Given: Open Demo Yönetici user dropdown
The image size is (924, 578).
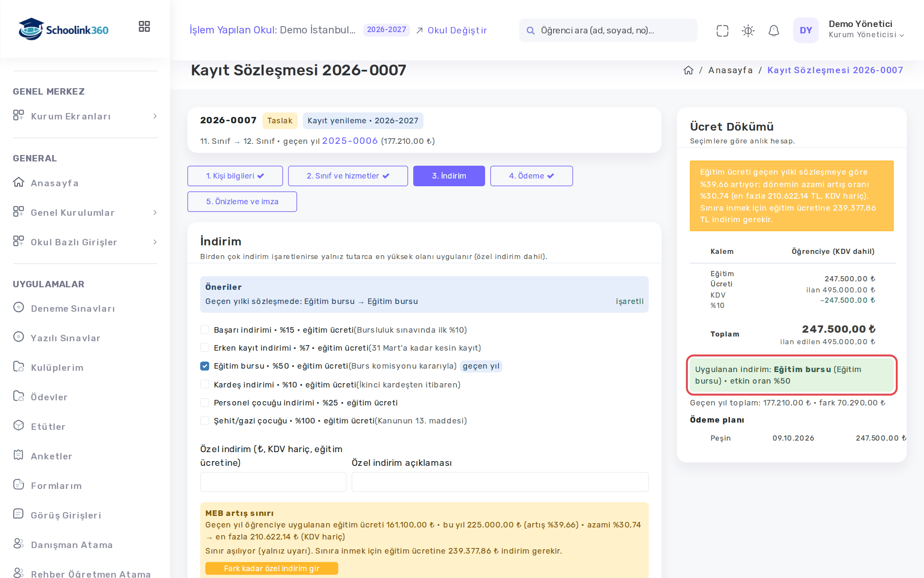Looking at the screenshot, I should [x=866, y=29].
